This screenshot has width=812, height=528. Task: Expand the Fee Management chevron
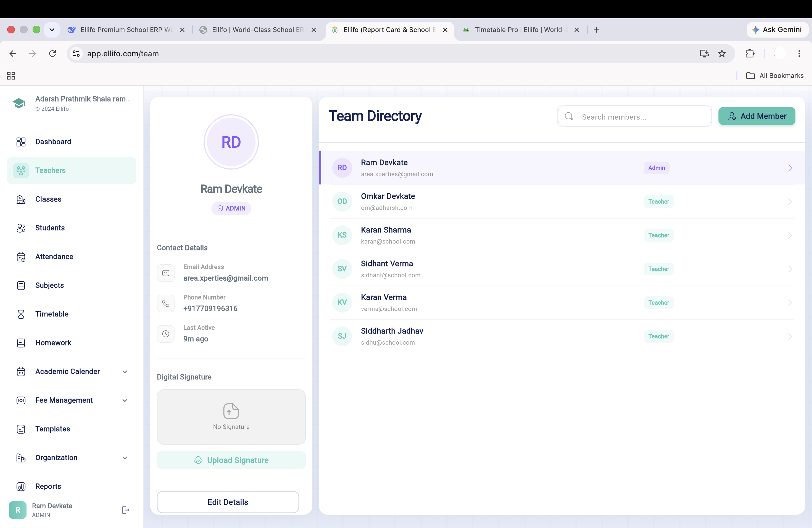[125, 400]
